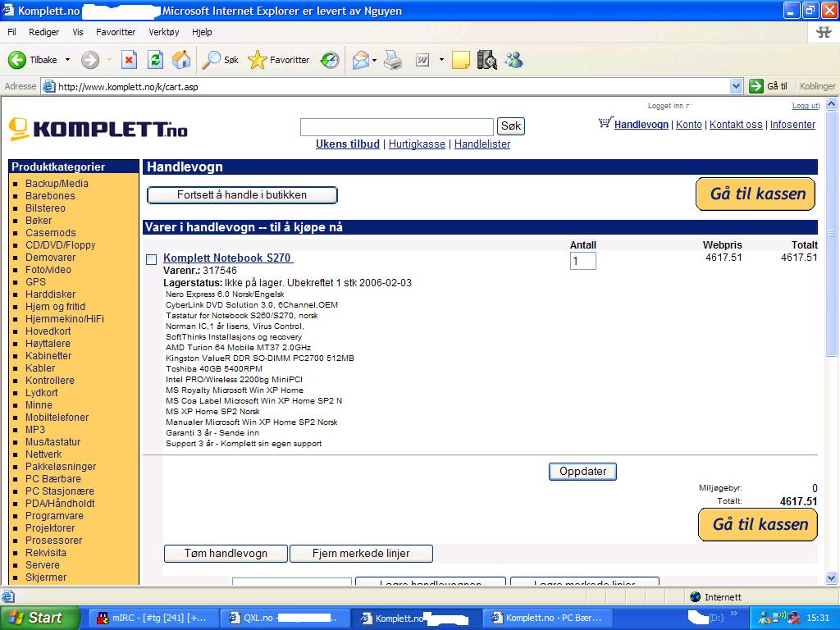Click the Søk button next to search field
Image resolution: width=840 pixels, height=630 pixels.
(511, 126)
